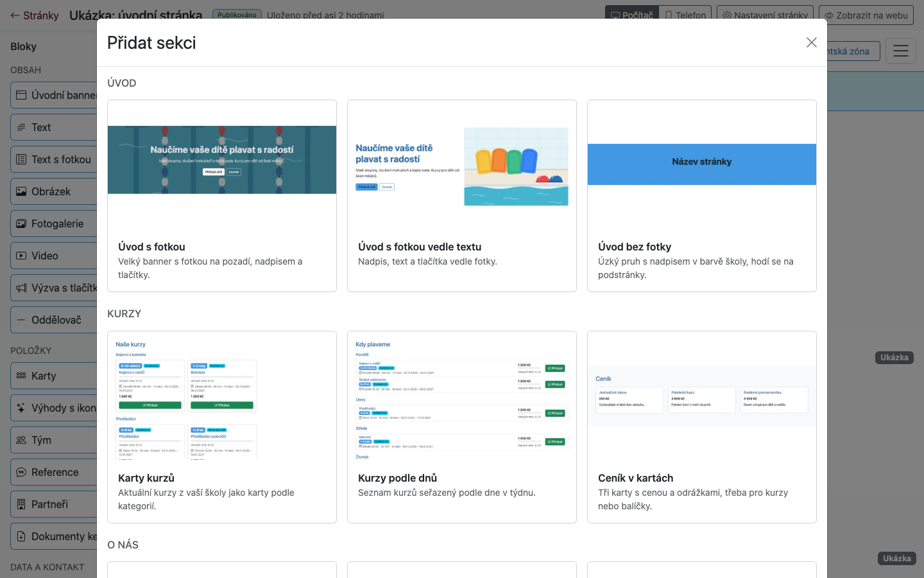924x578 pixels.
Task: Select the Úvod s fotkou section card
Action: coord(222,196)
